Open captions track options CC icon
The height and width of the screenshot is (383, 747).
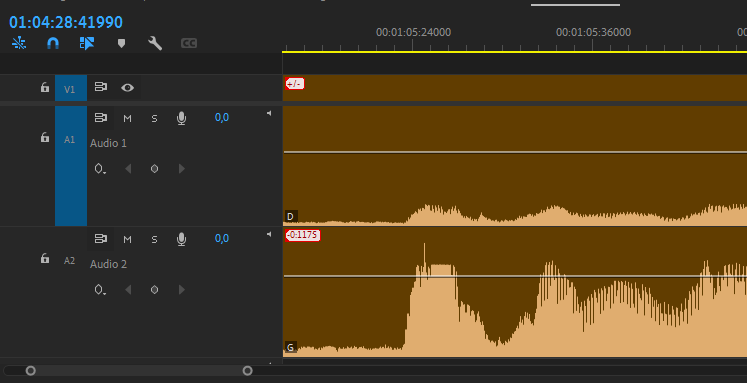pyautogui.click(x=189, y=43)
